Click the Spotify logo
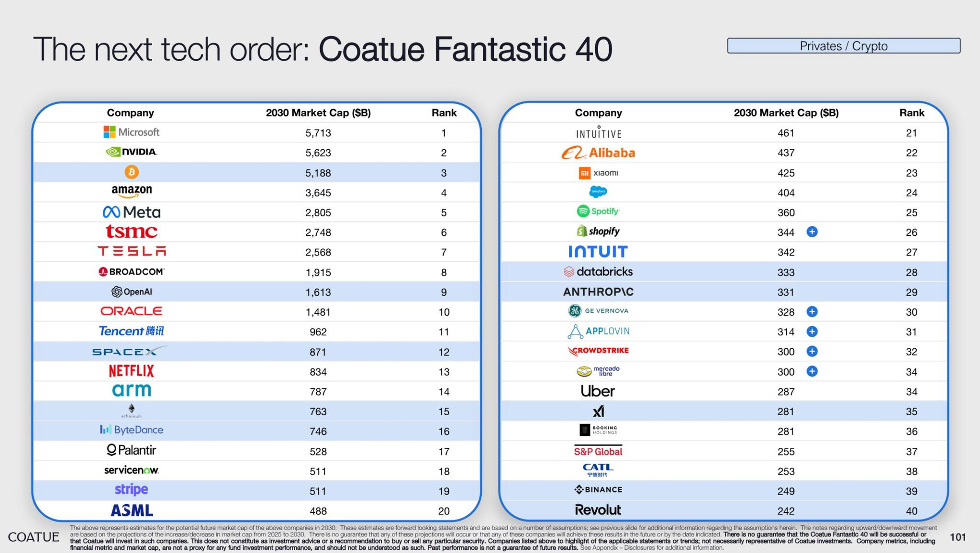980x553 pixels. pyautogui.click(x=598, y=211)
